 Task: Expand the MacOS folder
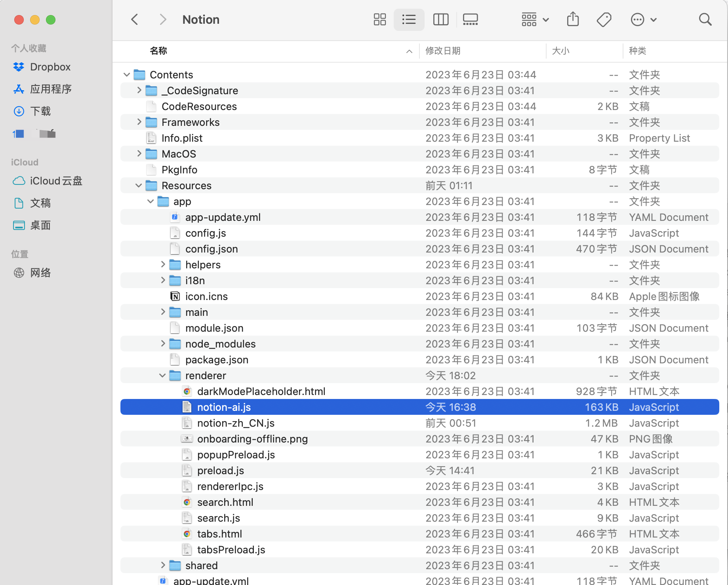click(139, 154)
